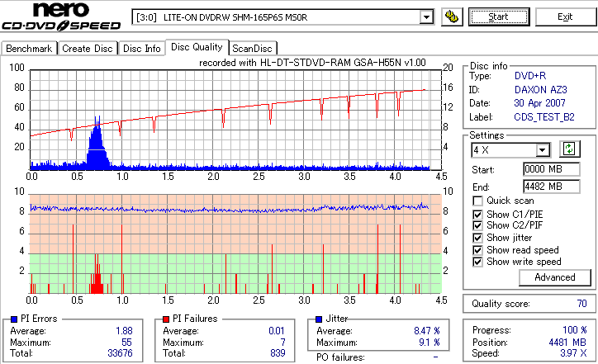This screenshot has height=364, width=598.
Task: Click the Progress value 100 %
Action: click(575, 330)
